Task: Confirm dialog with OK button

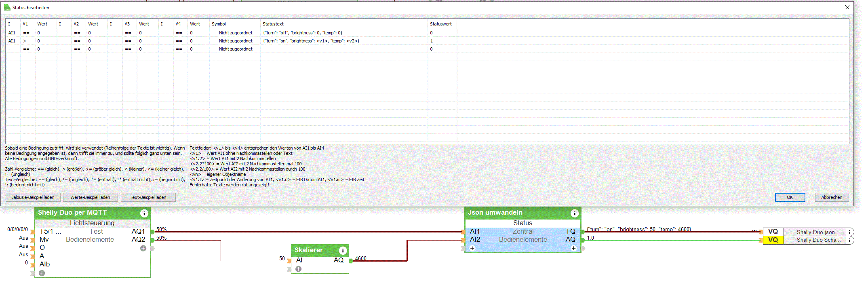Action: (x=790, y=197)
